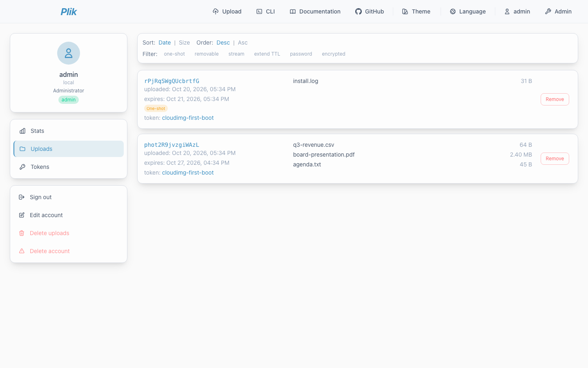Click the Upload cloud icon in navbar
Viewport: 588px width, 368px height.
tap(216, 11)
